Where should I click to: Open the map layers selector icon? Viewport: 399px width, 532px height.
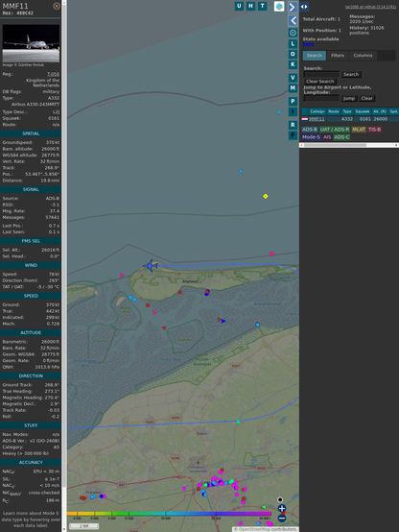[x=279, y=6]
